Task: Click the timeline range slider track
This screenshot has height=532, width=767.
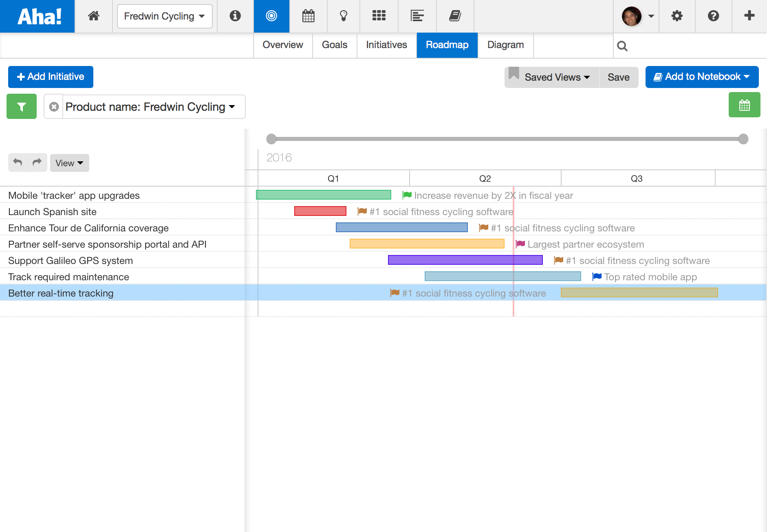Action: pyautogui.click(x=507, y=139)
